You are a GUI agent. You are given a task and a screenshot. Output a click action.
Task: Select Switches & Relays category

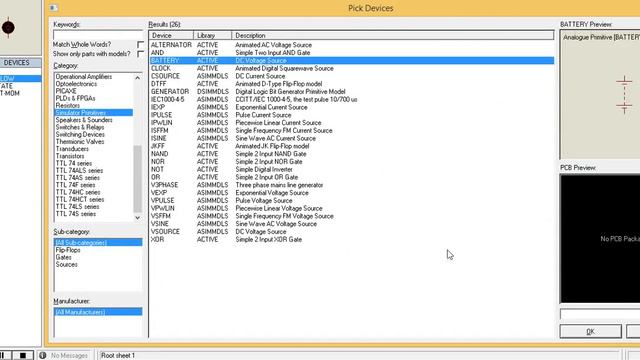coord(93,127)
